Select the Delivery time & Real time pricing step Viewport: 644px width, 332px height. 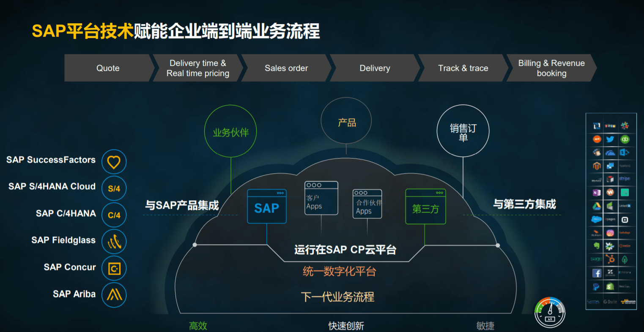(198, 68)
